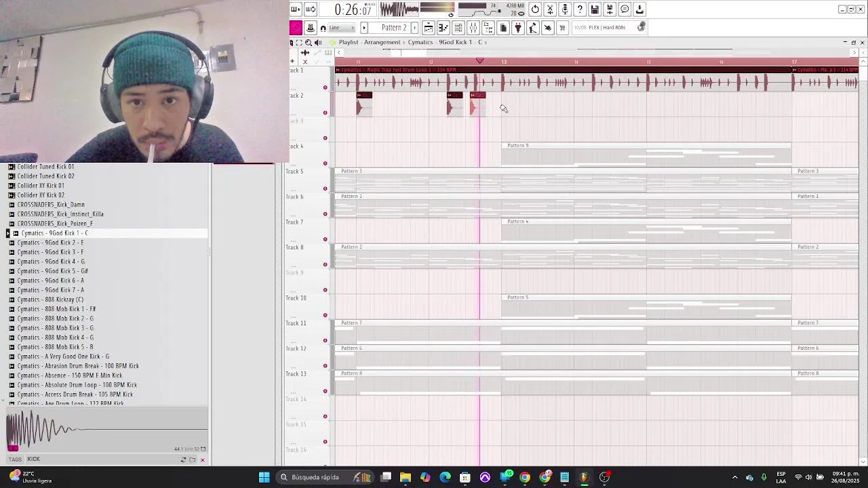The width and height of the screenshot is (868, 488).
Task: Close the preview panel red X
Action: click(x=202, y=460)
